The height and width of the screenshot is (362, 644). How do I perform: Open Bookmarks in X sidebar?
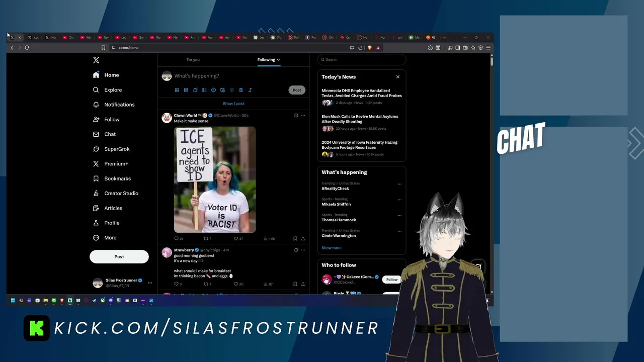pos(112,178)
